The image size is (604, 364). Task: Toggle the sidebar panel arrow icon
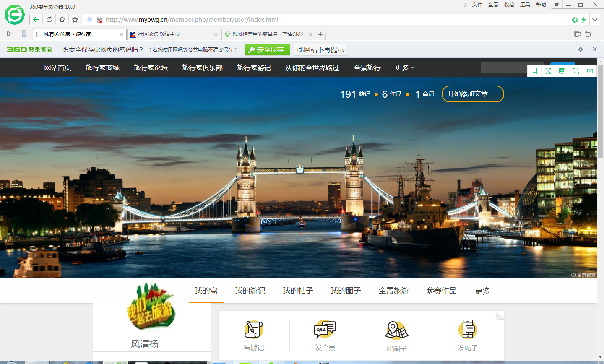coord(9,34)
